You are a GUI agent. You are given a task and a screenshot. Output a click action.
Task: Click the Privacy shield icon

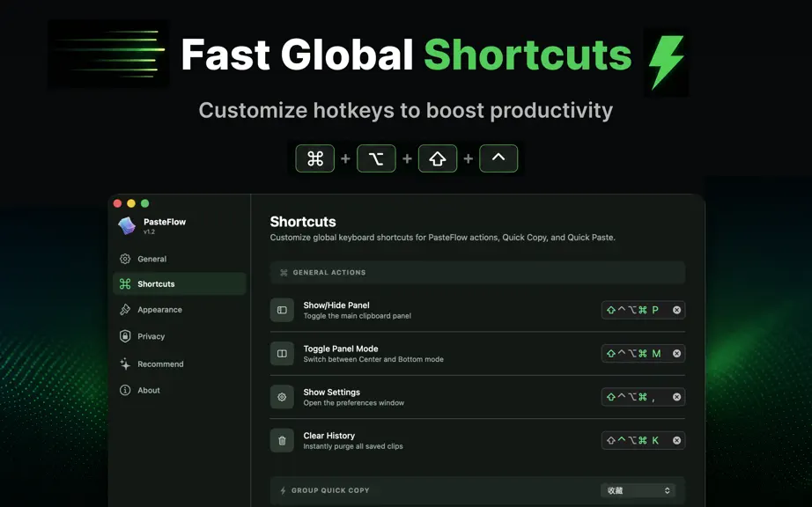tap(125, 336)
